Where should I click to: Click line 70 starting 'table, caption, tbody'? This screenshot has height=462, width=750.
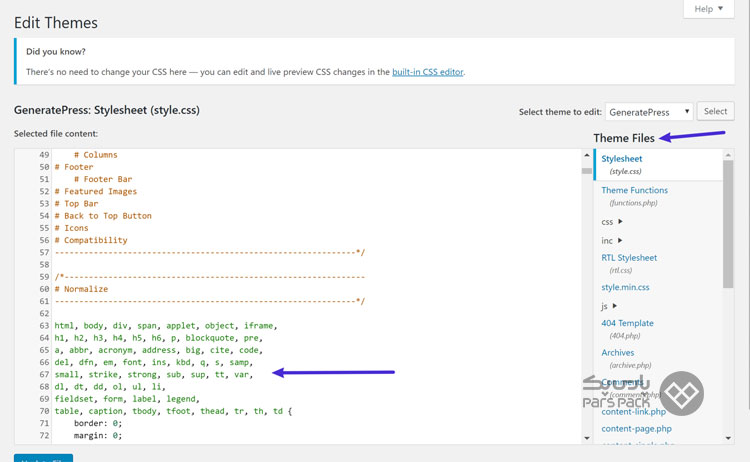[173, 411]
